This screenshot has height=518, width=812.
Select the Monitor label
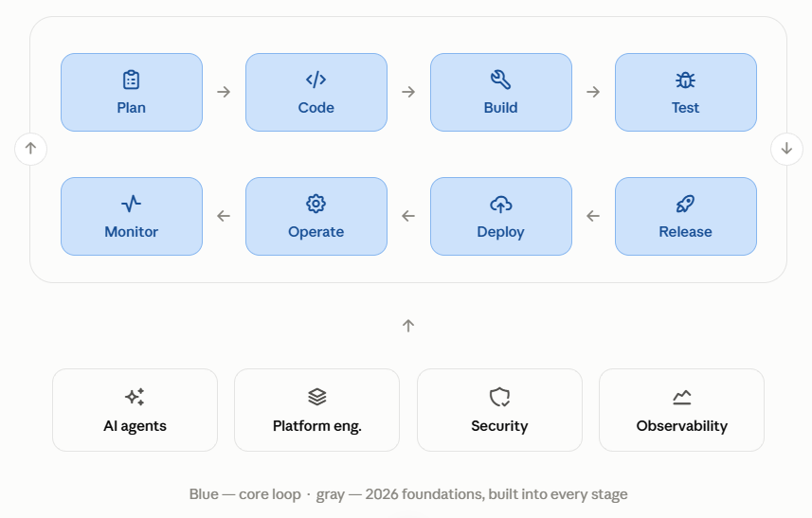click(131, 232)
